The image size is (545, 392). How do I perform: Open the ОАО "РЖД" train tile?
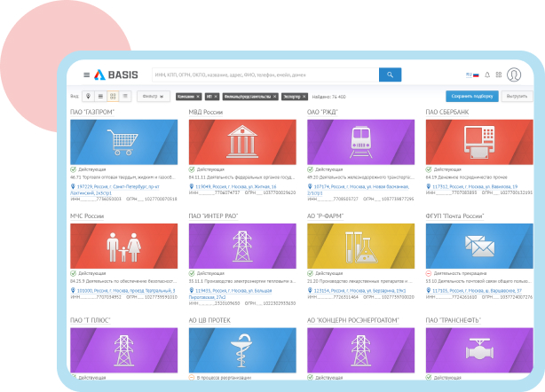click(360, 141)
